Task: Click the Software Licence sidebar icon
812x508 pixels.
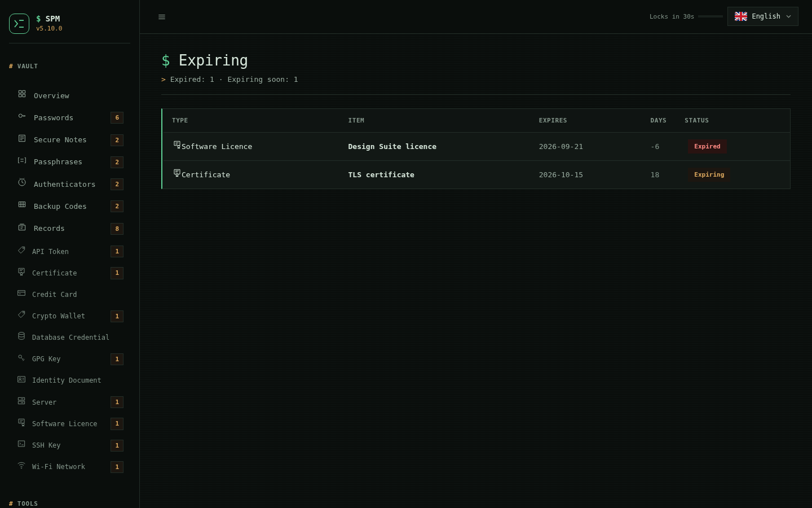Action: [x=21, y=422]
